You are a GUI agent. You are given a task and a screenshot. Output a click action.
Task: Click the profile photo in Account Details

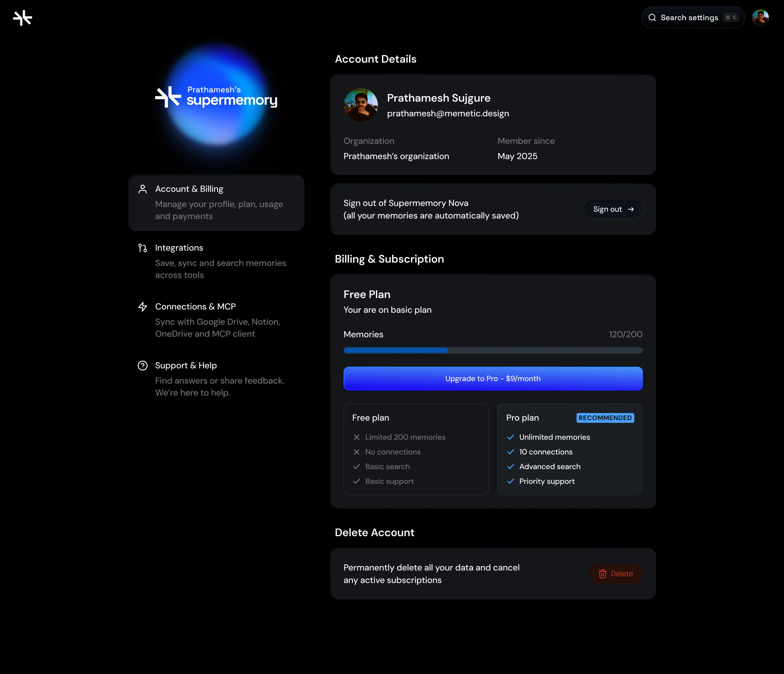[x=361, y=105]
